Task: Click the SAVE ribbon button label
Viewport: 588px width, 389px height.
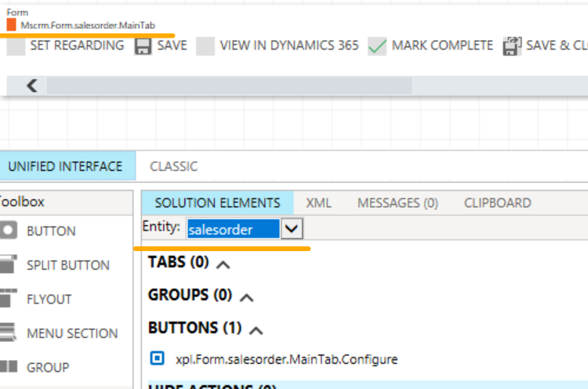Action: click(x=172, y=45)
